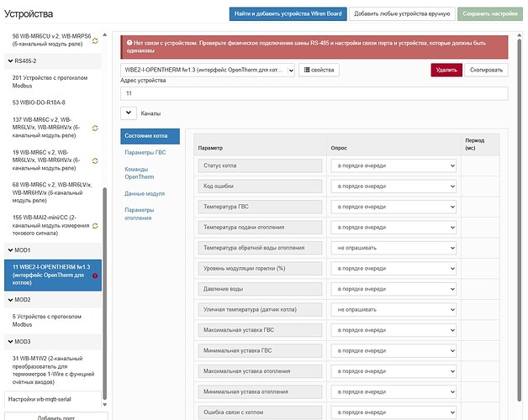The image size is (528, 420).
Task: Open polling dropdown for Температура обратной воды отопления
Action: point(393,248)
